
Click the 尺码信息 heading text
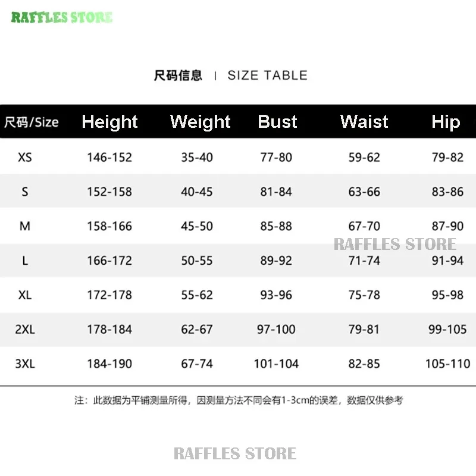178,76
